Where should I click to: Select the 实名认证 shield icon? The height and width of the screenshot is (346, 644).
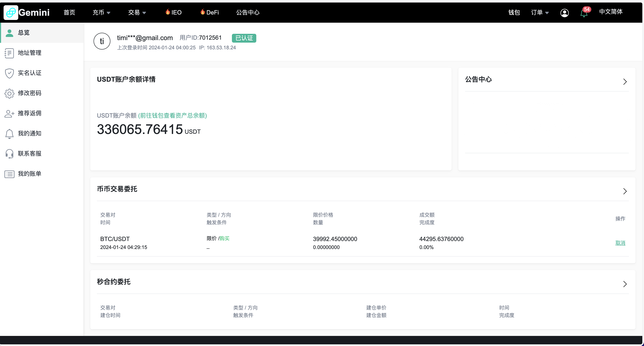[x=9, y=73]
